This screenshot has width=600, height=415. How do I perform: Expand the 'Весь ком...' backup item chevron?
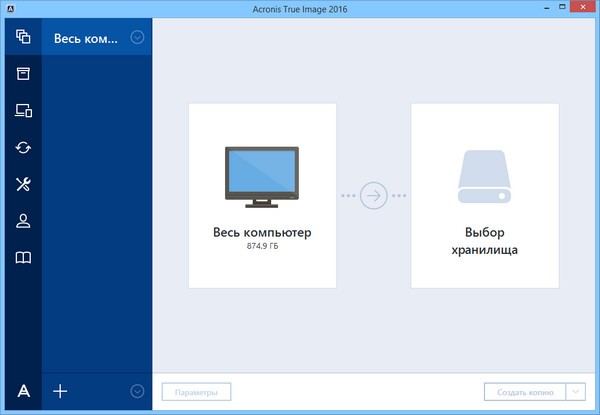[138, 38]
